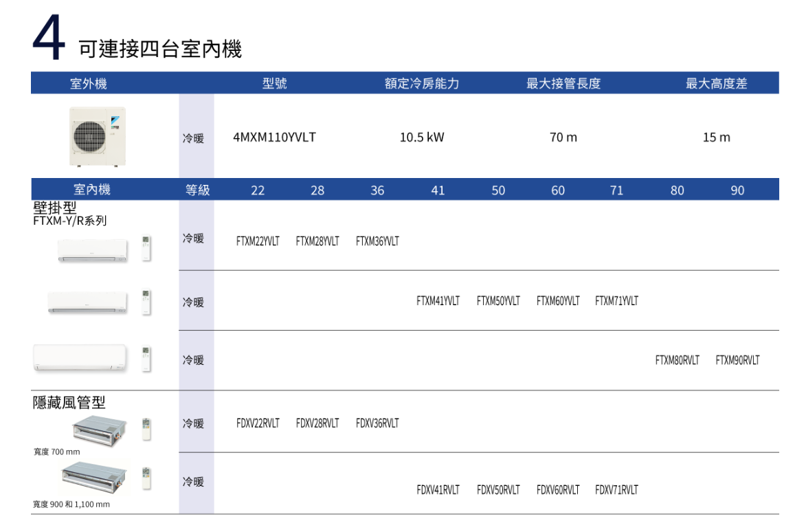
Task: Click the FTXM-Y/R系列 series label
Action: [x=70, y=221]
